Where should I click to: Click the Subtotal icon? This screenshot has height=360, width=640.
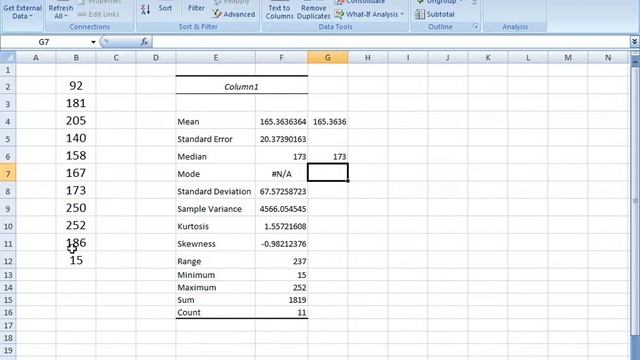click(x=435, y=14)
